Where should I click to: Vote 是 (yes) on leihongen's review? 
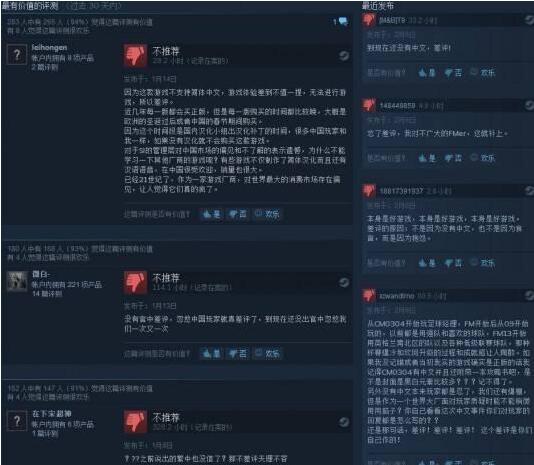tap(211, 214)
